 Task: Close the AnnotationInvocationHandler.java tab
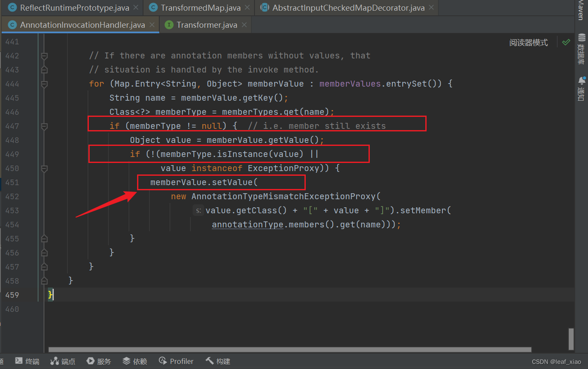[x=152, y=25]
